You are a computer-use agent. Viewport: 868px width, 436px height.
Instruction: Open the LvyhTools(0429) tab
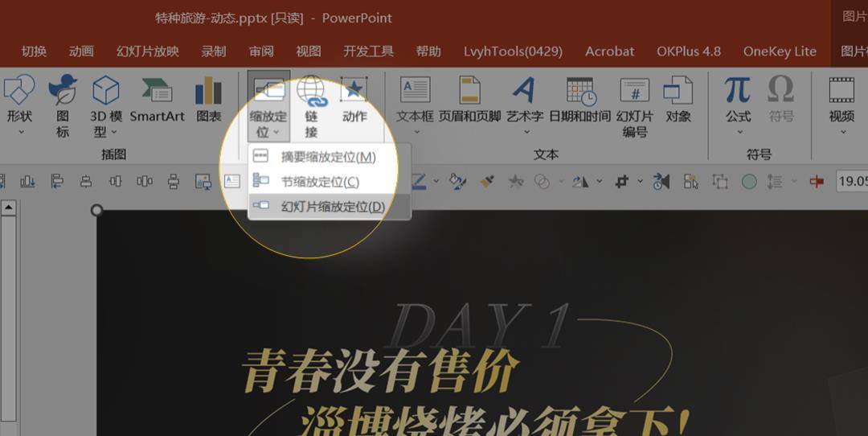pos(513,51)
